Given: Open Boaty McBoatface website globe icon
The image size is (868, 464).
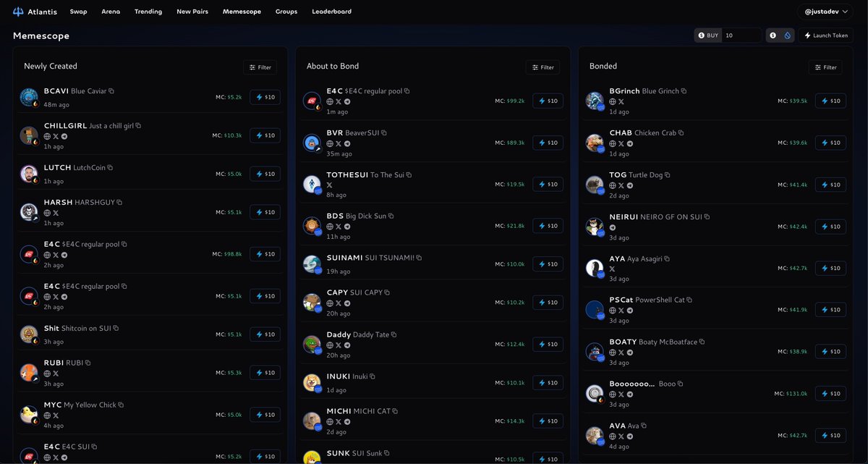Looking at the screenshot, I should tap(613, 353).
